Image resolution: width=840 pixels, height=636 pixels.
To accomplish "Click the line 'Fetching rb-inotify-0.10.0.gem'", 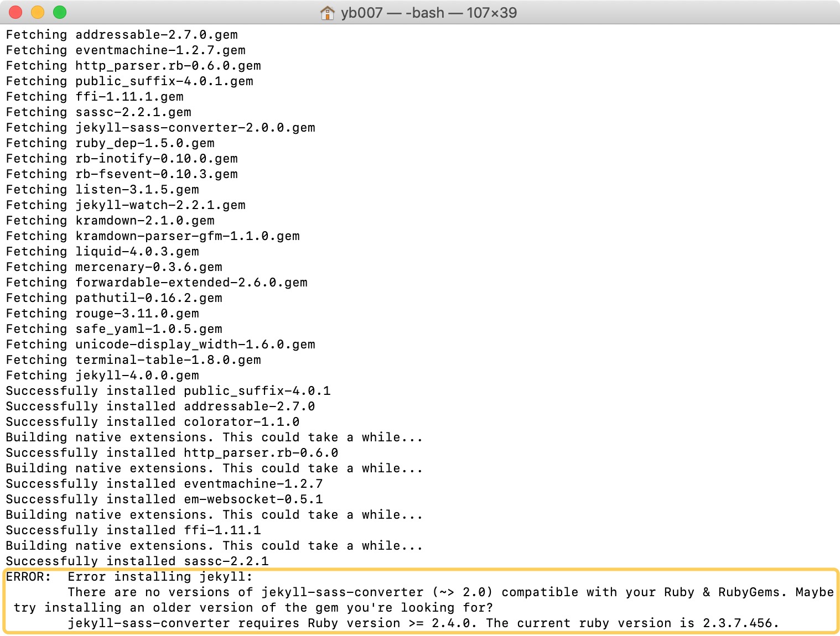I will pyautogui.click(x=122, y=159).
